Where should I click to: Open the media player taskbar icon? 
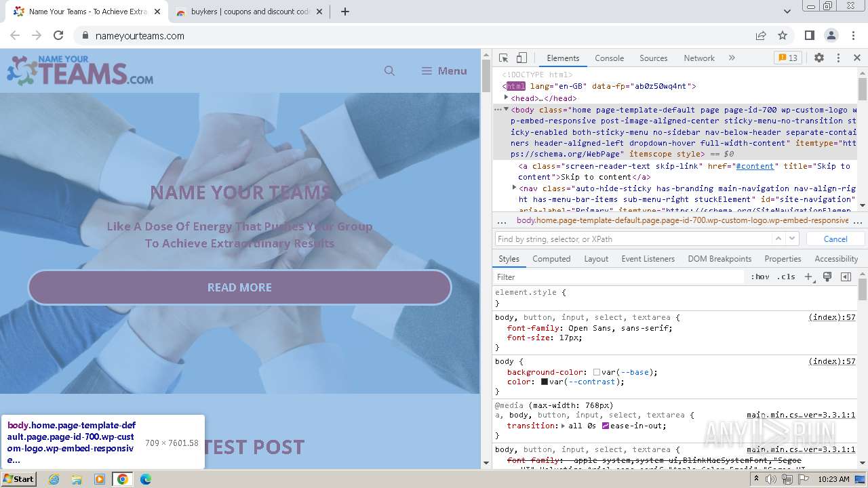100,479
